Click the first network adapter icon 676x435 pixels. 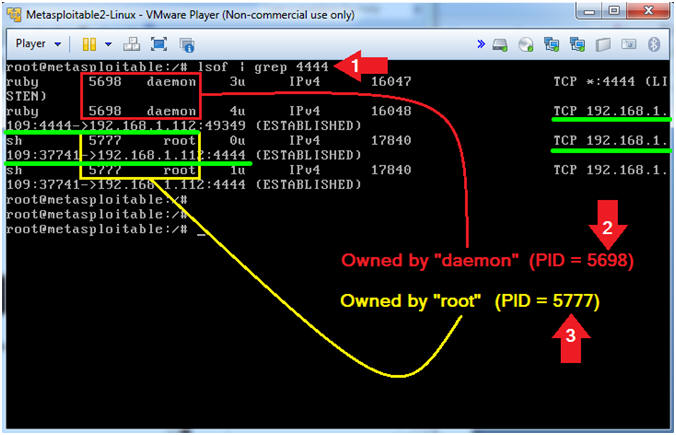[x=551, y=44]
